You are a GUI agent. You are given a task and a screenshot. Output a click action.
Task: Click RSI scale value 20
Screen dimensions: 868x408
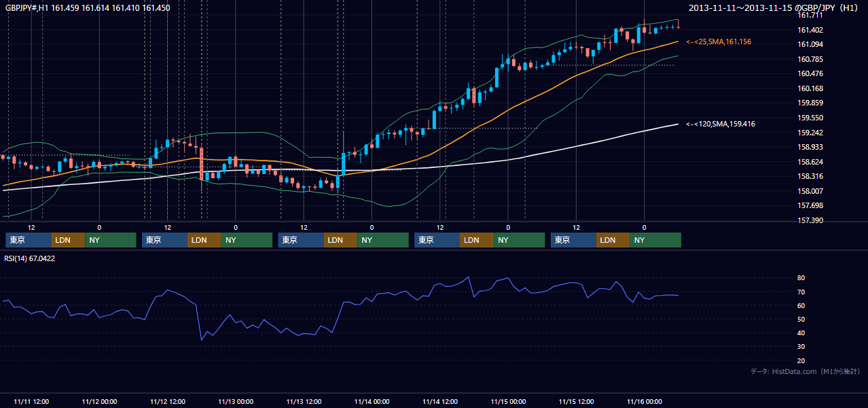pyautogui.click(x=801, y=360)
